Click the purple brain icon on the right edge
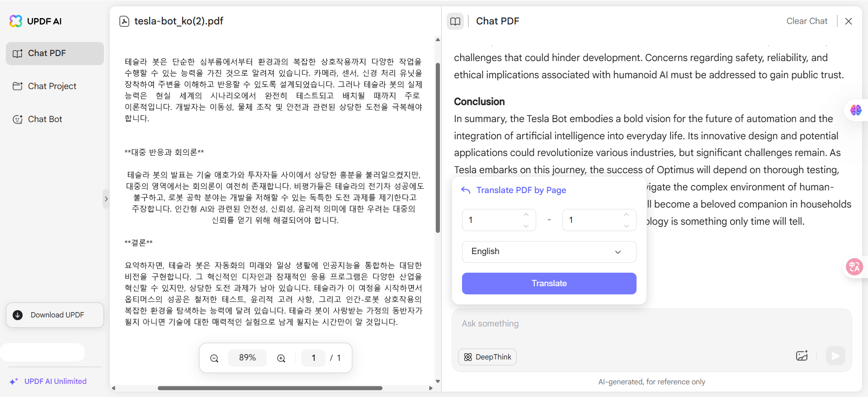This screenshot has width=868, height=397. 856,110
